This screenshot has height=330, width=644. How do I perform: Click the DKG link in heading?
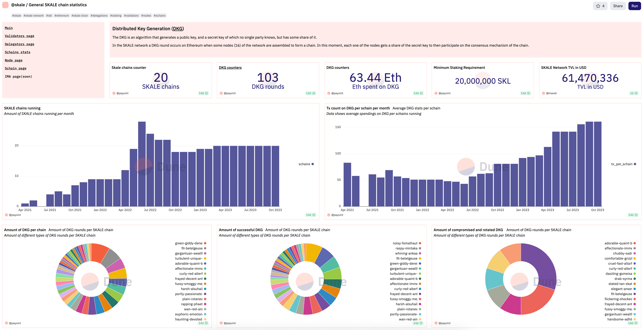pyautogui.click(x=177, y=29)
